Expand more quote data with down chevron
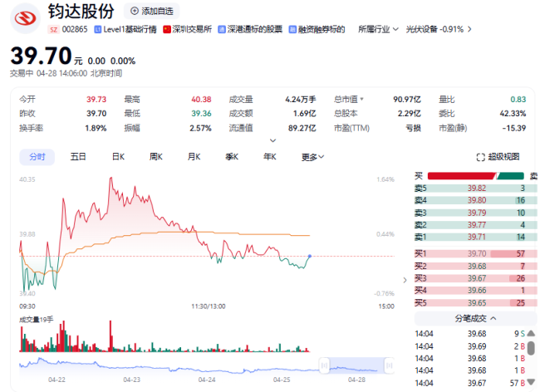 (x=272, y=140)
